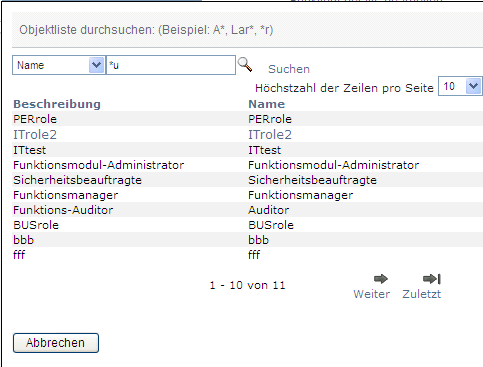Select the Funktions-Auditor row

(247, 210)
